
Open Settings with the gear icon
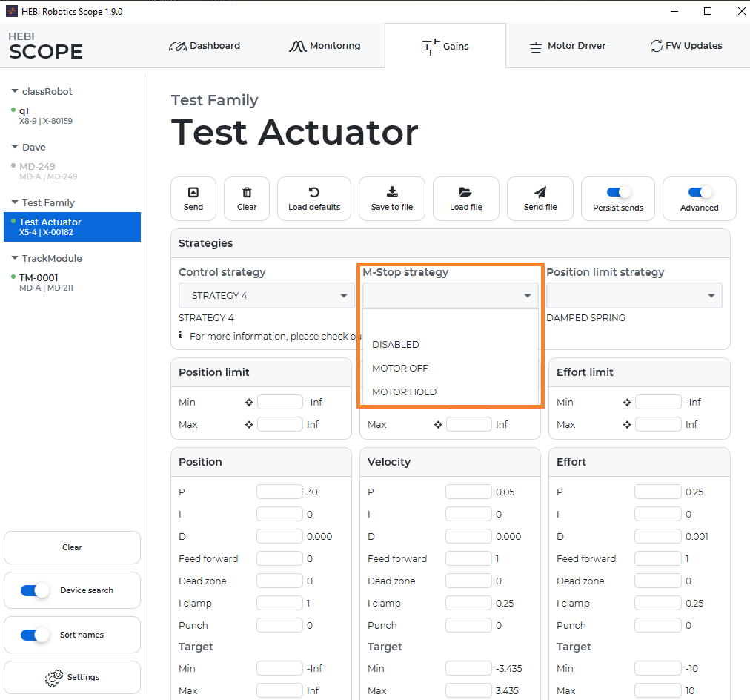[54, 678]
